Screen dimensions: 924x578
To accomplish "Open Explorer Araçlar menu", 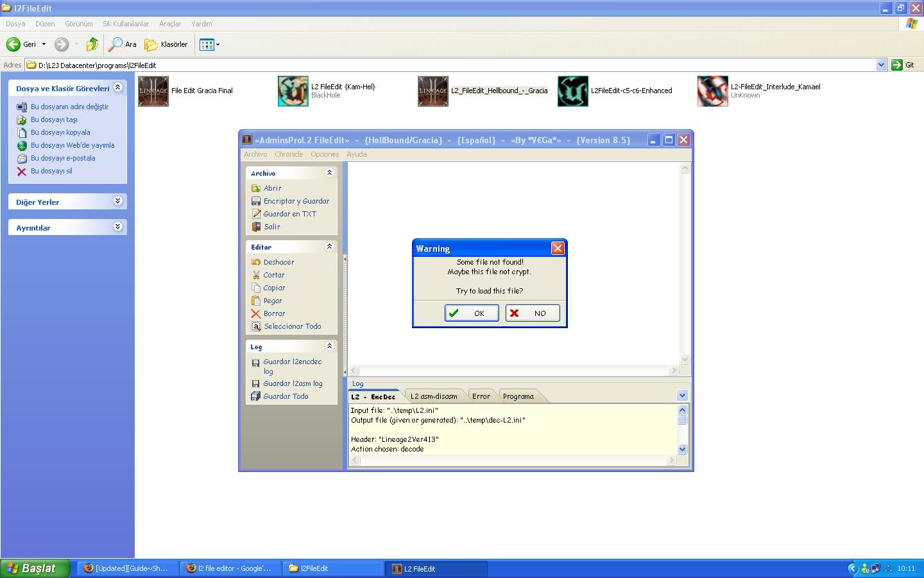I will pos(170,24).
